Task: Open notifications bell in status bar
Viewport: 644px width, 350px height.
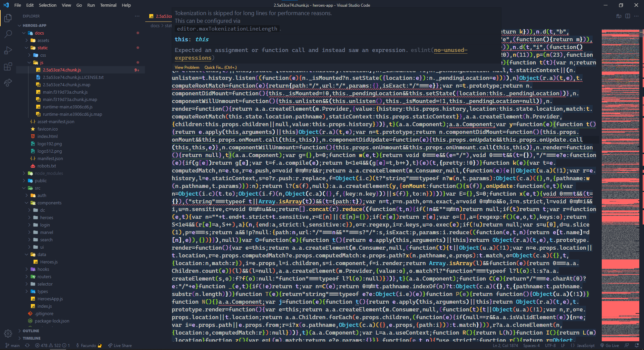Action: point(637,346)
